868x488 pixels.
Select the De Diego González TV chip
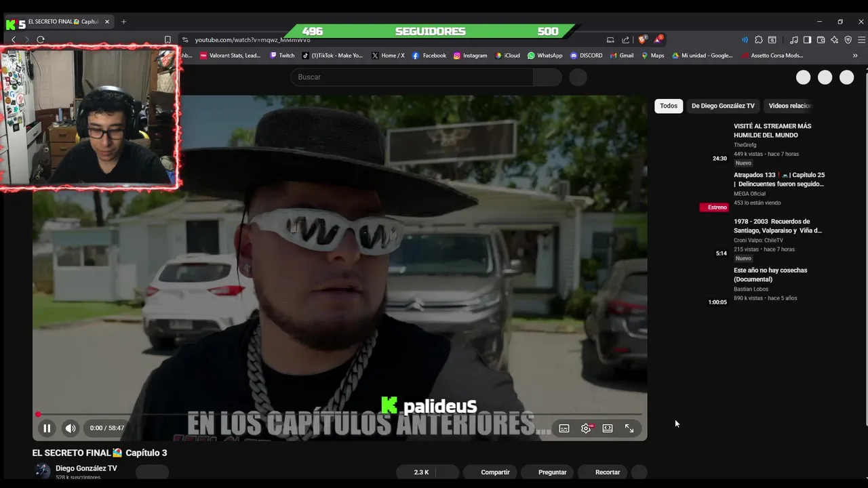point(723,106)
